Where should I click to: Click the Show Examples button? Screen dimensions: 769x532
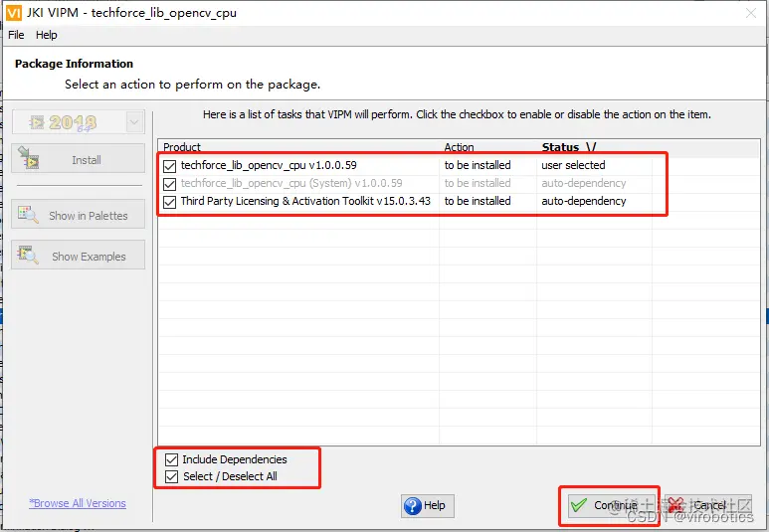78,255
